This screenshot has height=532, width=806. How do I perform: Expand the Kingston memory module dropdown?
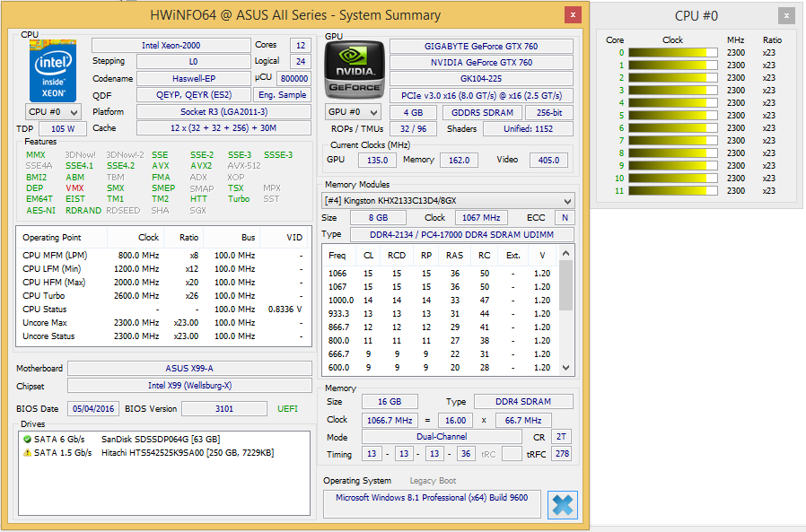pyautogui.click(x=448, y=200)
